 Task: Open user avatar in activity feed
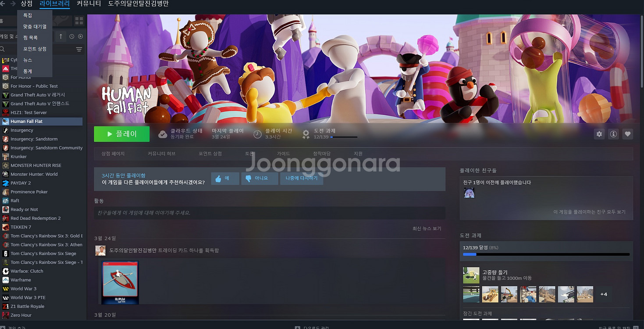point(100,250)
